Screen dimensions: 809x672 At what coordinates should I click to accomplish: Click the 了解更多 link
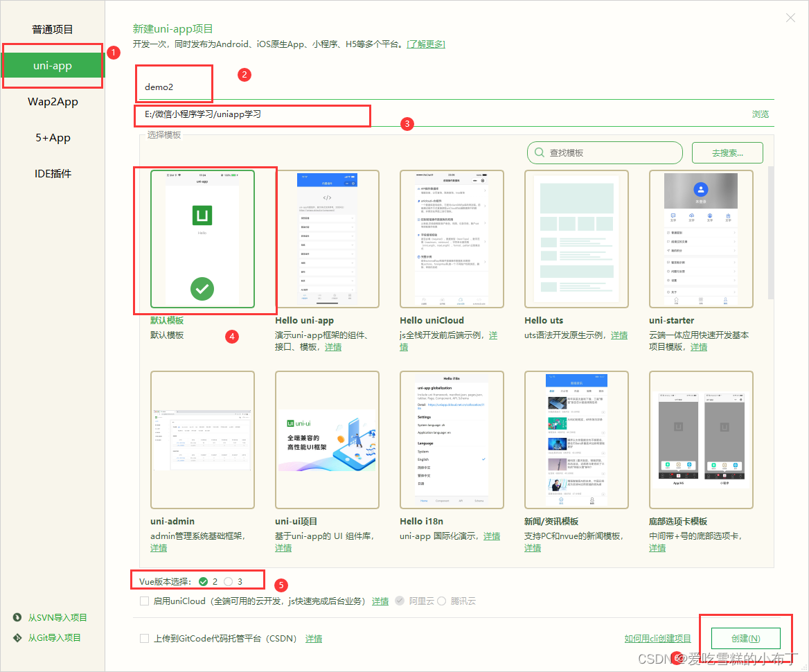426,44
